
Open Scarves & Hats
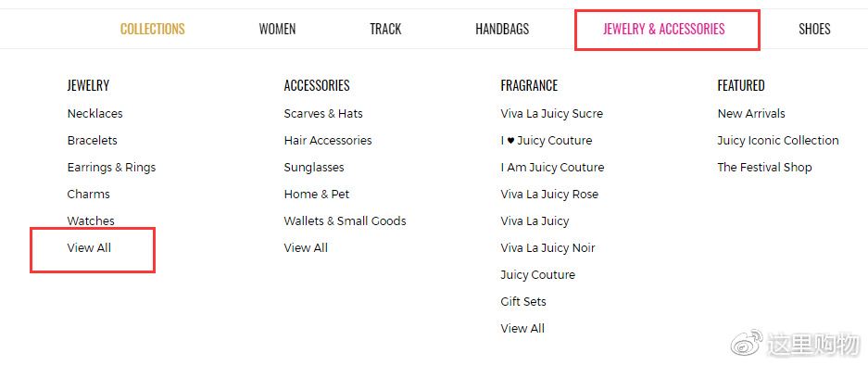point(323,114)
